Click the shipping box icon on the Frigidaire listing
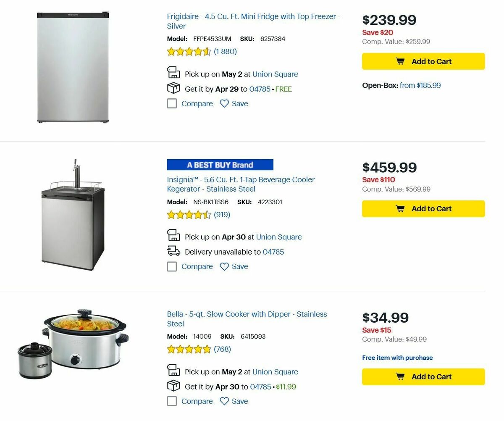The image size is (504, 421). (173, 88)
